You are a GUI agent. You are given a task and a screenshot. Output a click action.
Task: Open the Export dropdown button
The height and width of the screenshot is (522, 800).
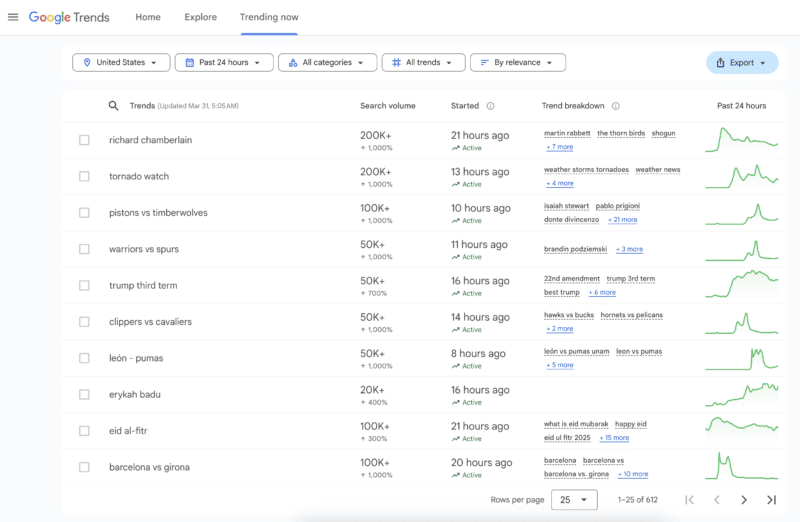tap(742, 63)
